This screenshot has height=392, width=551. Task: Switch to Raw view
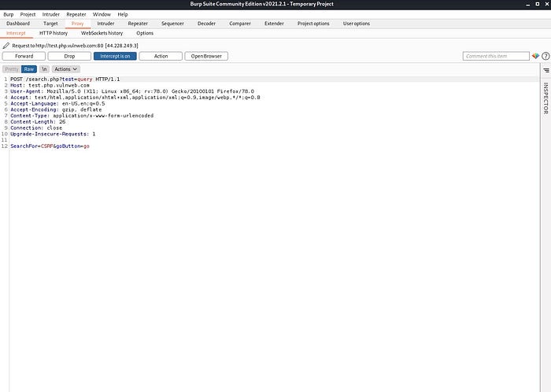(x=29, y=69)
